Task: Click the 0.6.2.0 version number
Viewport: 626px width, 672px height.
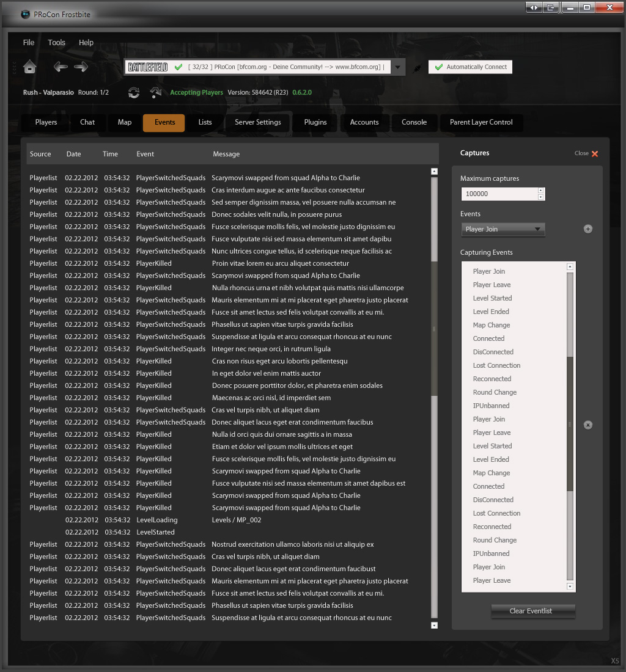Action: pyautogui.click(x=302, y=93)
